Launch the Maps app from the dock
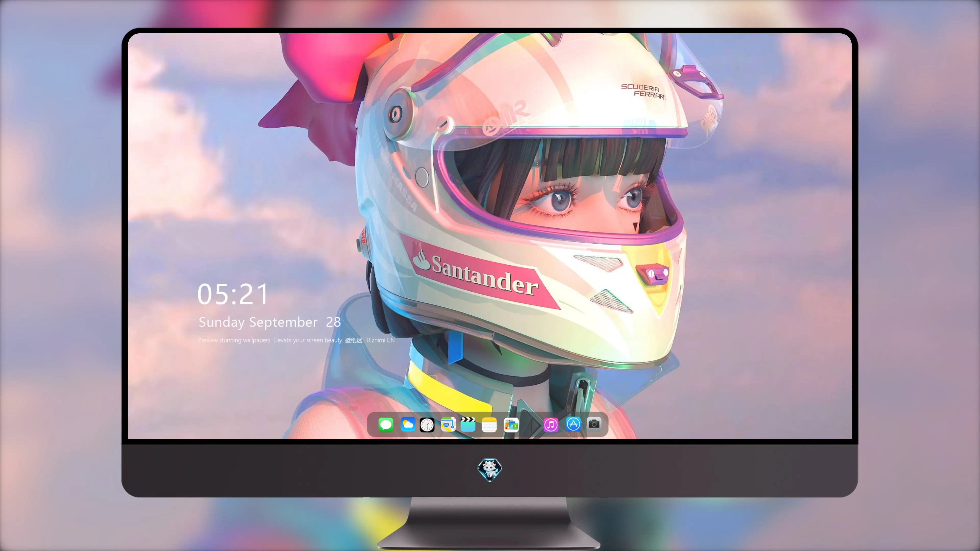This screenshot has height=551, width=980. 448,424
